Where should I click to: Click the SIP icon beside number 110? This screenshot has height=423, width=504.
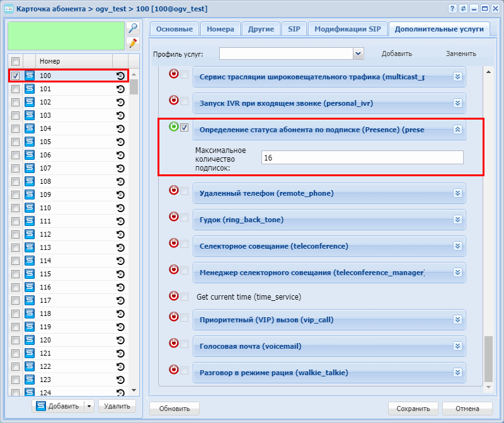[x=29, y=208]
